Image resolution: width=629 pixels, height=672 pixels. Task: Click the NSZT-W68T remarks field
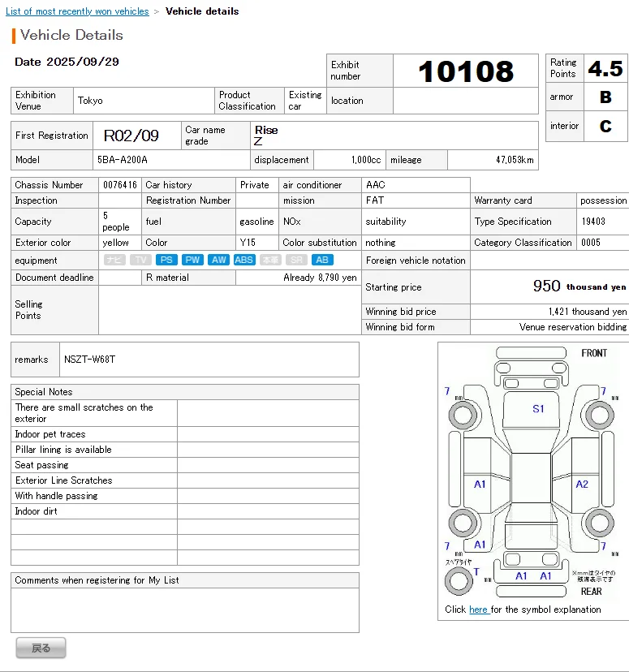coord(207,360)
